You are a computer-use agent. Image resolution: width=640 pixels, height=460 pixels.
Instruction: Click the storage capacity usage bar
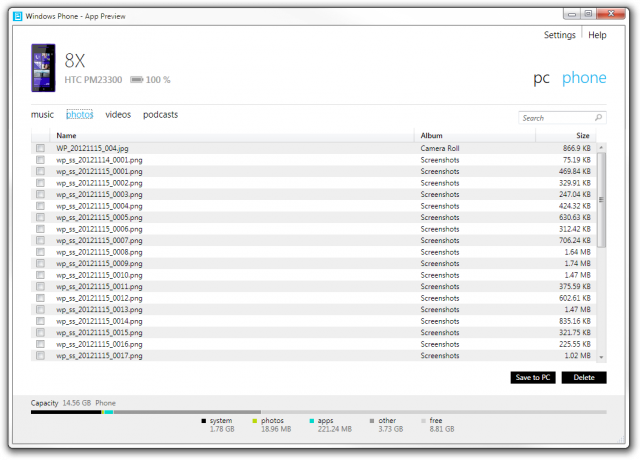pos(318,412)
